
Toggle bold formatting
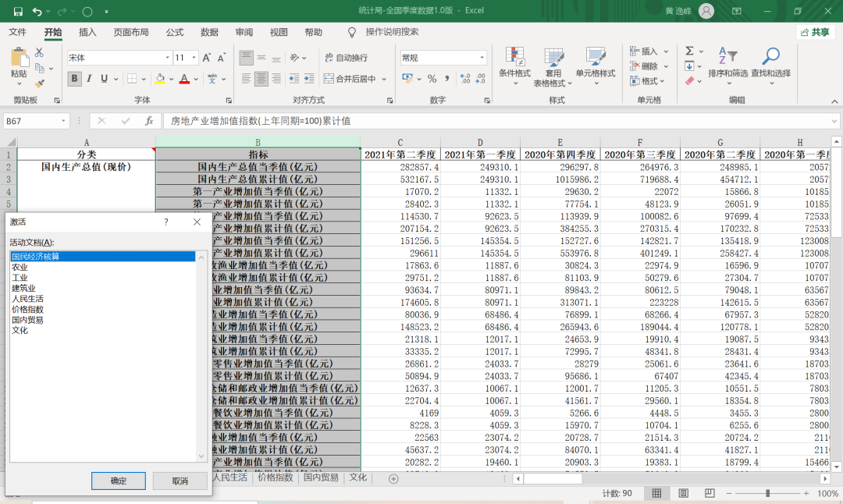tap(74, 79)
